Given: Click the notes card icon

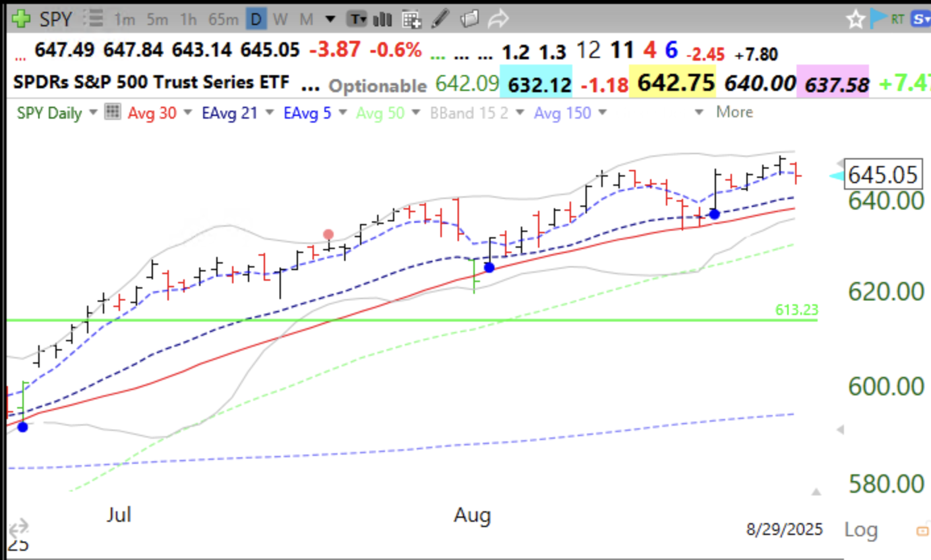Looking at the screenshot, I should 469,19.
